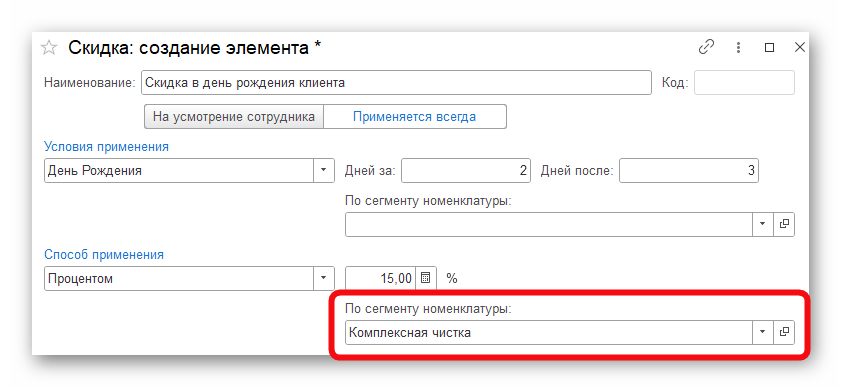Expand the Комплексная чистка segment dropdown
841x387 pixels.
[762, 332]
